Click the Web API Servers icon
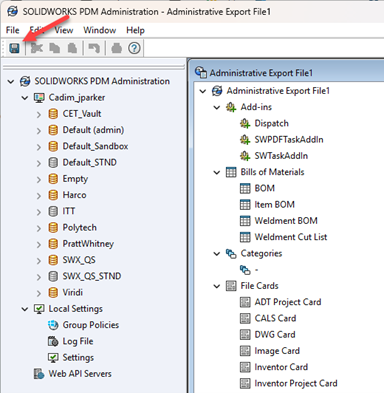The image size is (384, 393). [x=39, y=374]
